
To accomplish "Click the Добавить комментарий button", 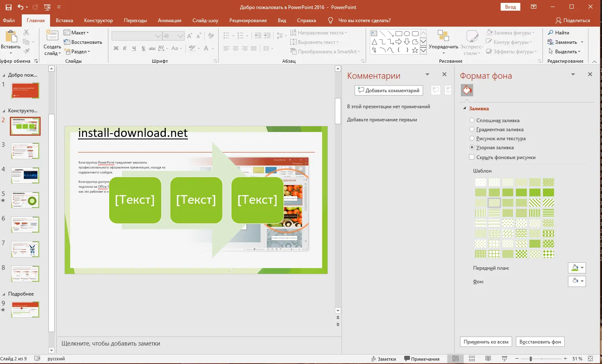I will [389, 90].
